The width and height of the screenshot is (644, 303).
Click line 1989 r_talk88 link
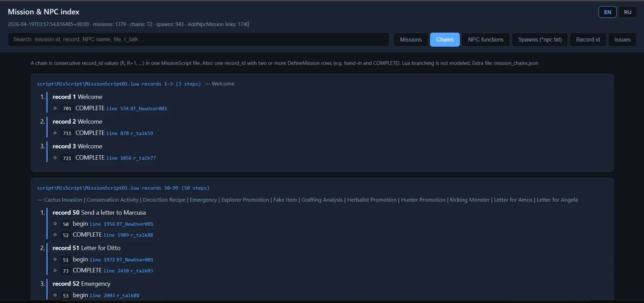[x=128, y=235]
